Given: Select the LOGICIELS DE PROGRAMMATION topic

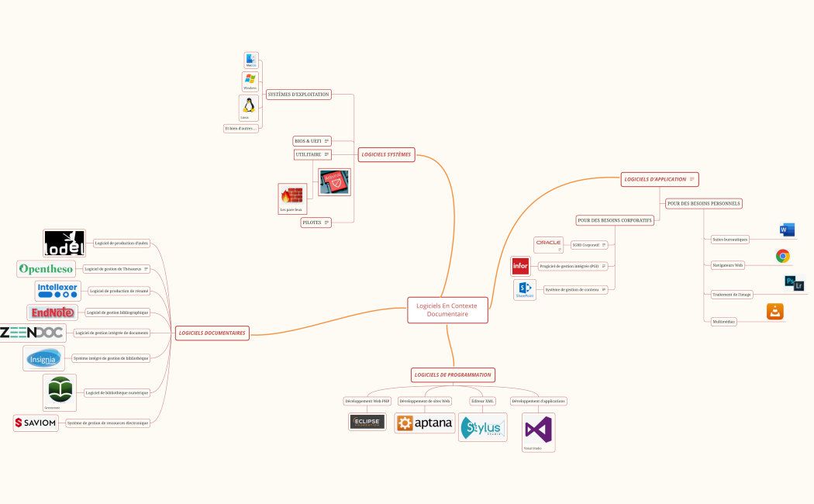Looking at the screenshot, I should 453,375.
